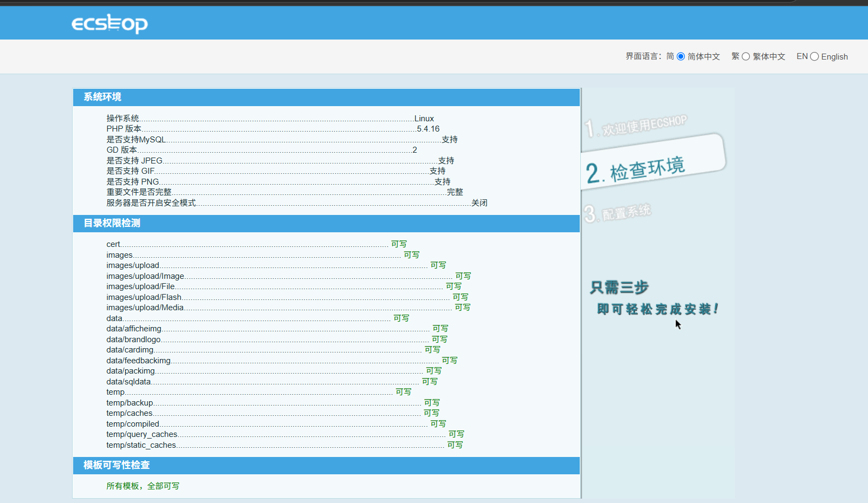The width and height of the screenshot is (868, 503).
Task: Click the images directory row label
Action: point(119,255)
